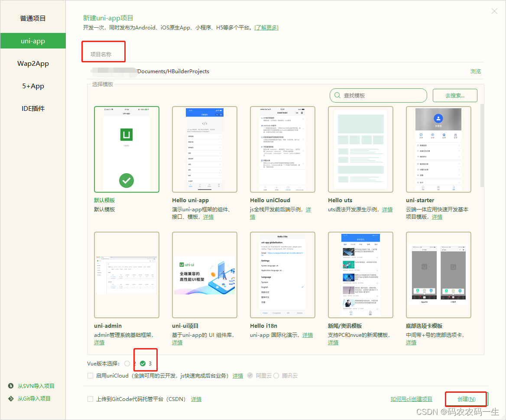This screenshot has height=420, width=506.
Task: Select the uni-starter template thumbnail
Action: (438, 149)
